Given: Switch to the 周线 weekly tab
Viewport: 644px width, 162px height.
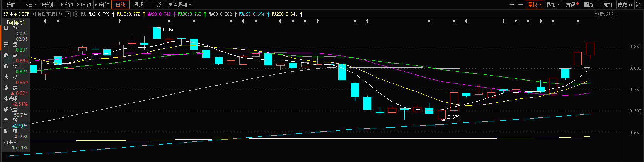Looking at the screenshot, I should [139, 5].
